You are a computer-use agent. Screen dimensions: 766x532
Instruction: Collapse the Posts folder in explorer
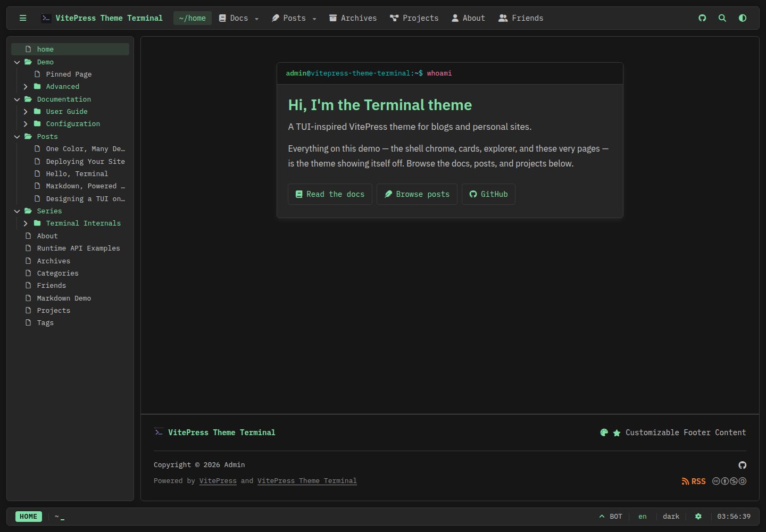(70, 137)
